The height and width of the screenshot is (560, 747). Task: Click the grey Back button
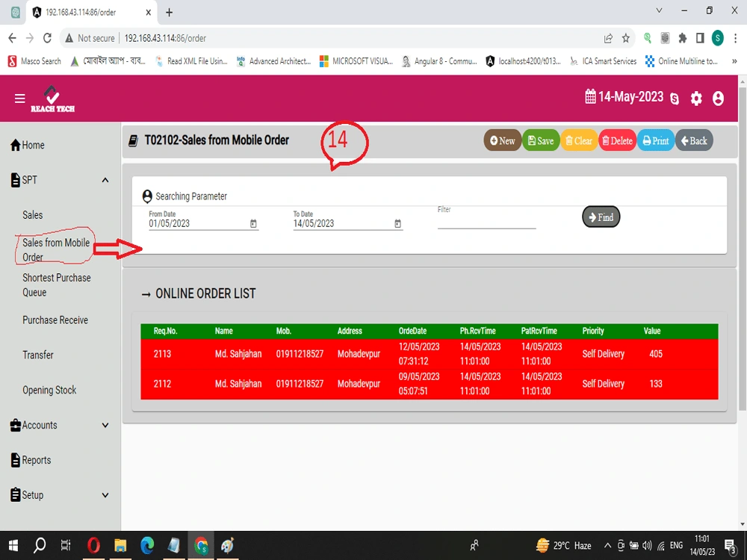click(x=694, y=140)
